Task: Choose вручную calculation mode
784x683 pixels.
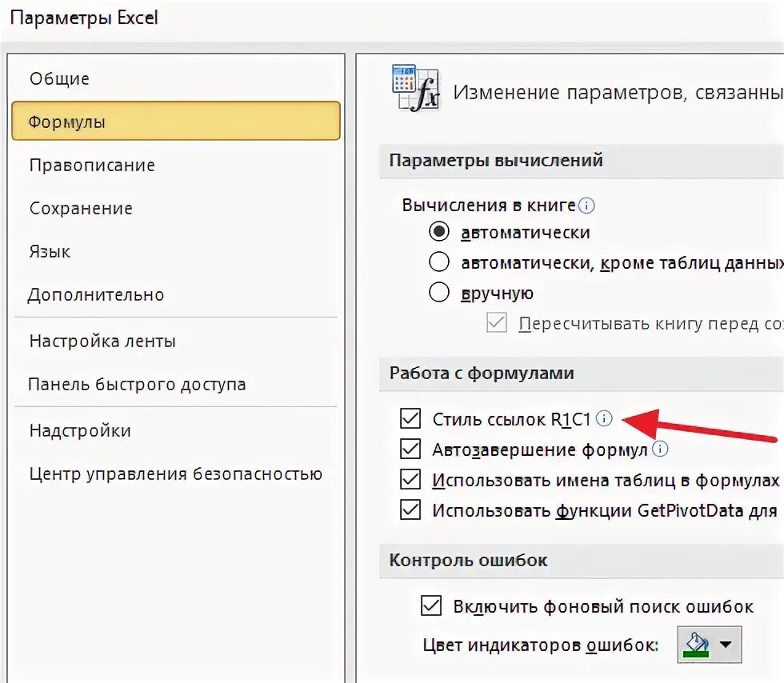Action: coord(439,293)
